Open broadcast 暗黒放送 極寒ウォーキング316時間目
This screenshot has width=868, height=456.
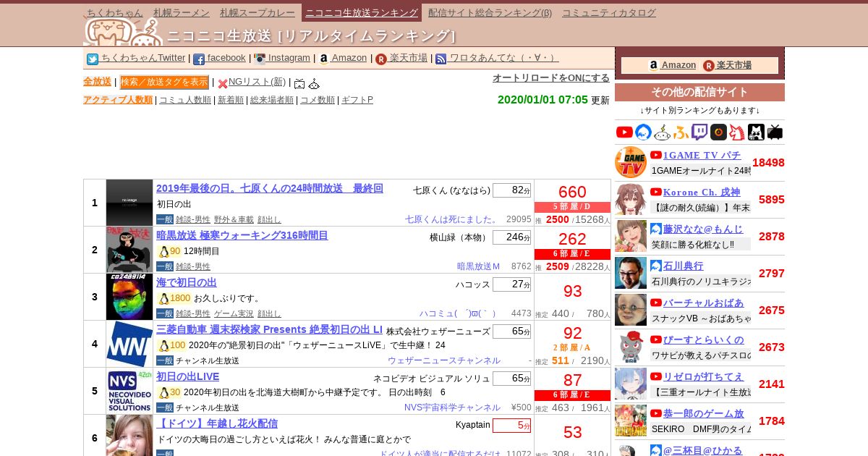click(x=242, y=235)
